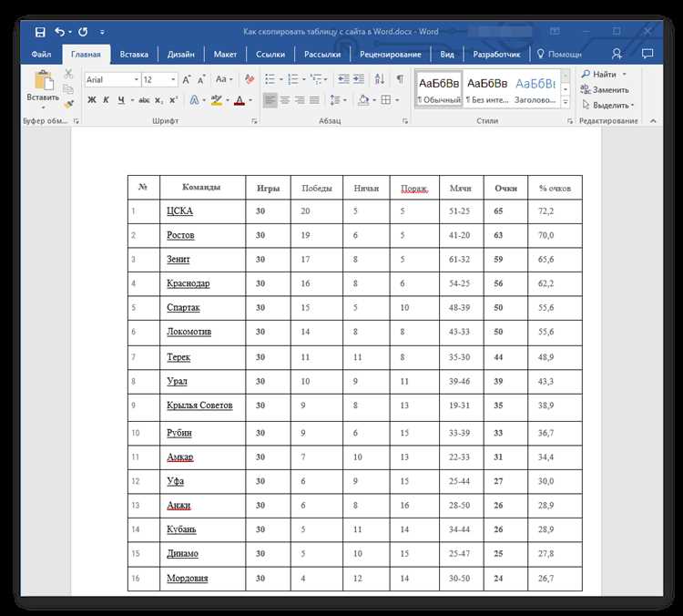Click the Redo/Repeat icon
This screenshot has height=616, width=683.
tap(83, 32)
